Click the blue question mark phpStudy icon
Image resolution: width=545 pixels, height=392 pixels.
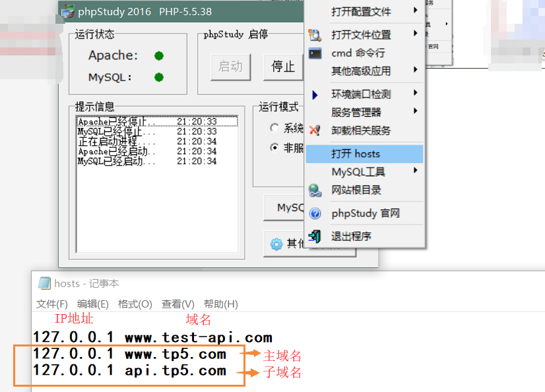coord(315,213)
